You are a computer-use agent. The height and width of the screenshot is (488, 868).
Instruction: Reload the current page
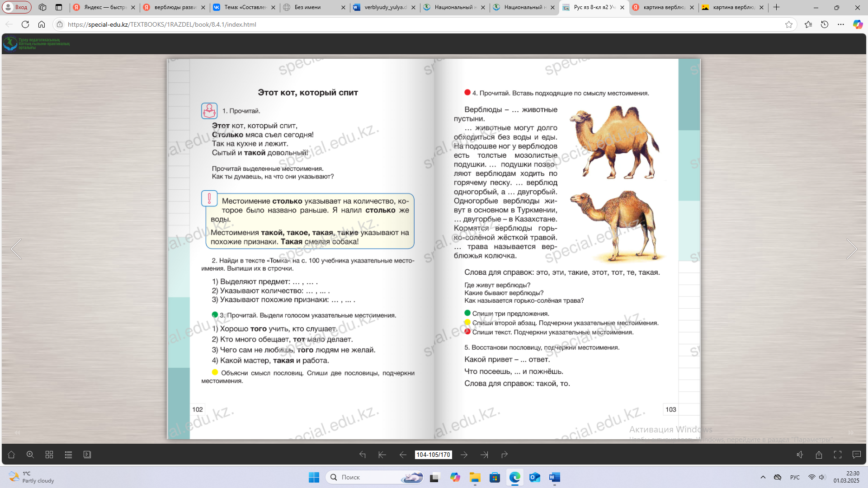click(25, 24)
